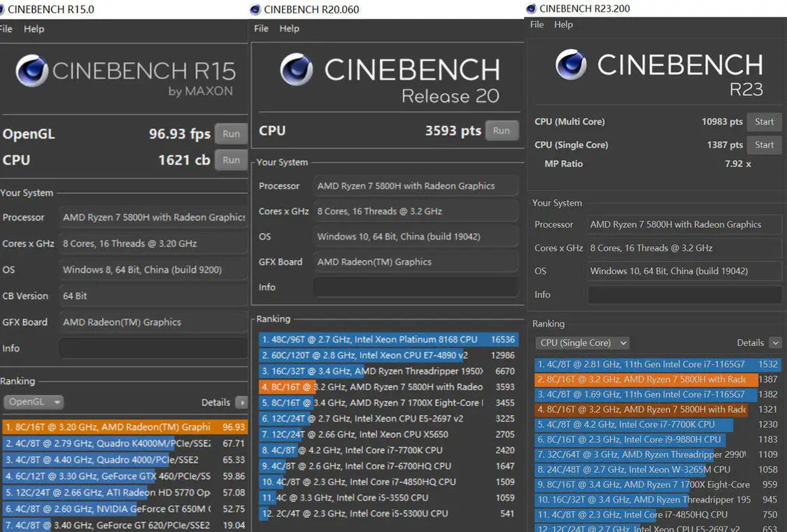
Task: Open the Help menu in Cinebench R23
Action: tap(563, 24)
